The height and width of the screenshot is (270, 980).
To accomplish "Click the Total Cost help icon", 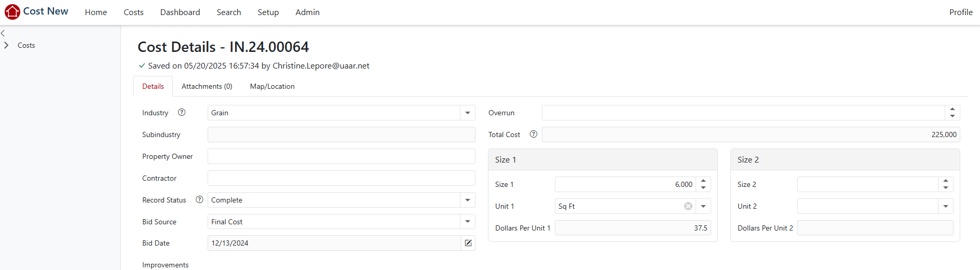I will tap(533, 134).
